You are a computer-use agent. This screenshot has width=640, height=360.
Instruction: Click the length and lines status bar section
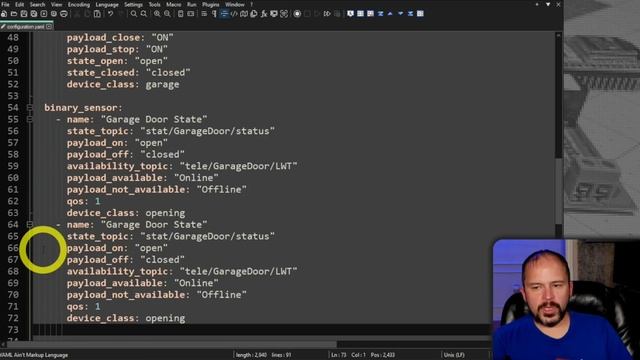click(263, 355)
